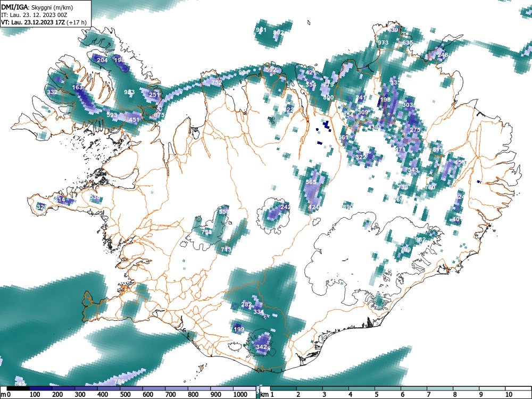Click the 'DMI/IGA: Skyggni (m/km)' title text
This screenshot has width=532, height=399.
pyautogui.click(x=37, y=7)
